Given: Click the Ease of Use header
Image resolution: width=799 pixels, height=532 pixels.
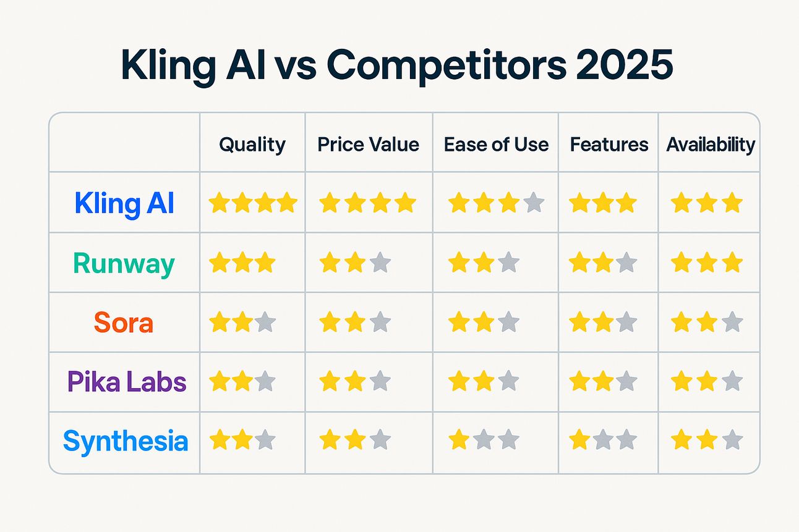Looking at the screenshot, I should 496,145.
